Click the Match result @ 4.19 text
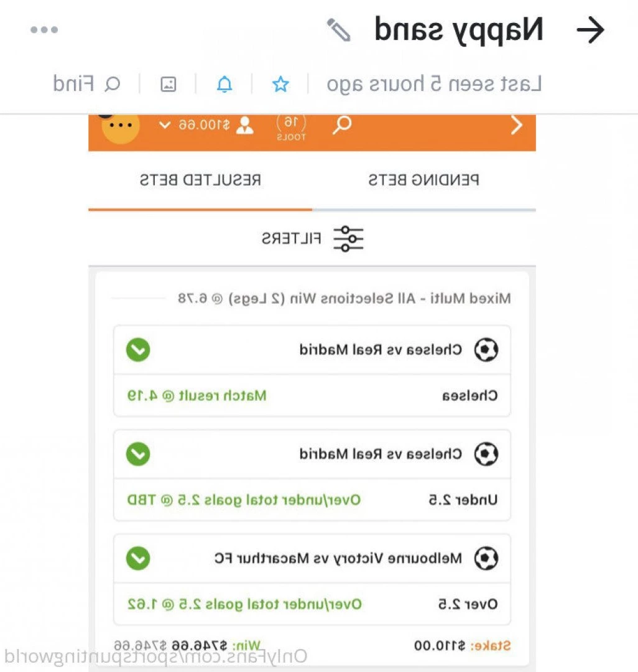This screenshot has width=638, height=672. pos(197,395)
